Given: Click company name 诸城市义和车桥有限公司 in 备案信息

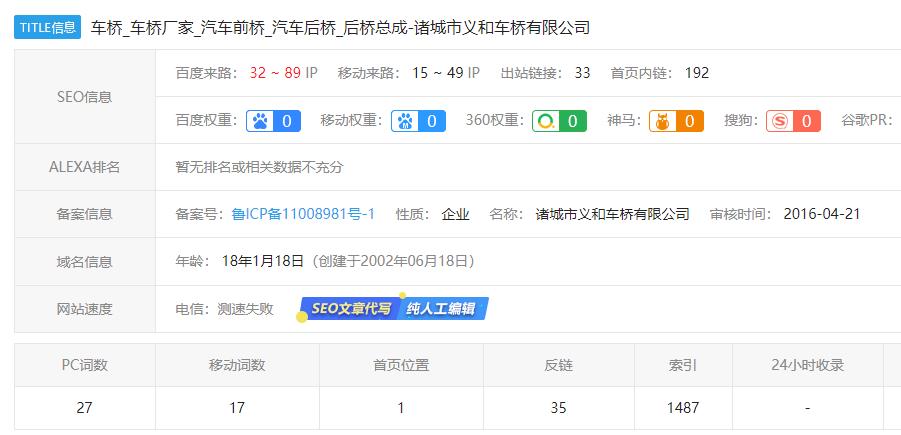Looking at the screenshot, I should [613, 214].
